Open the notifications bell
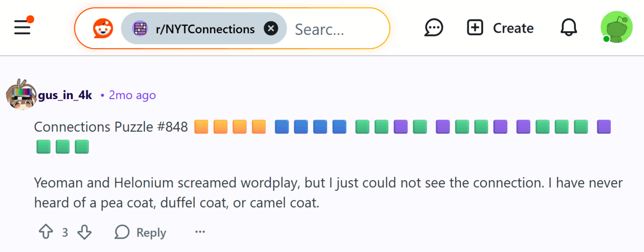 click(x=569, y=28)
